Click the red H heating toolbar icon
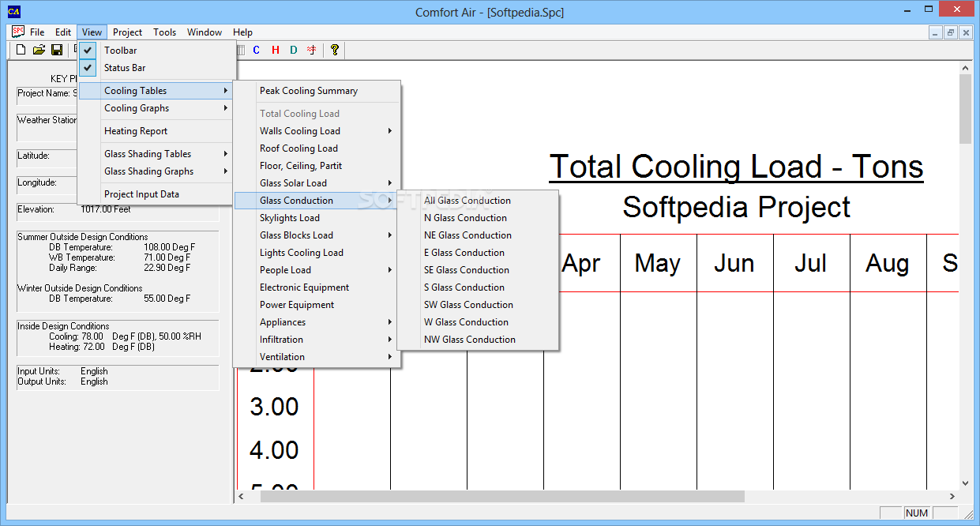 click(276, 50)
